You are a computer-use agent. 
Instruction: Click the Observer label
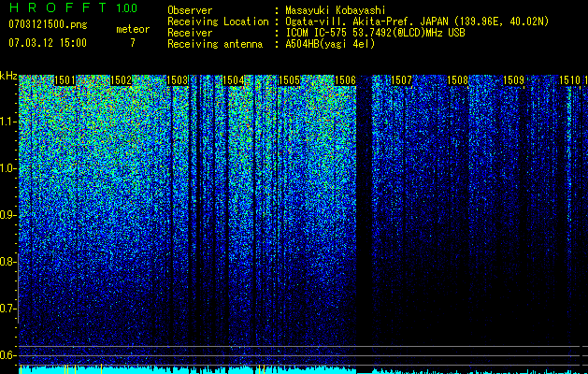(x=190, y=11)
